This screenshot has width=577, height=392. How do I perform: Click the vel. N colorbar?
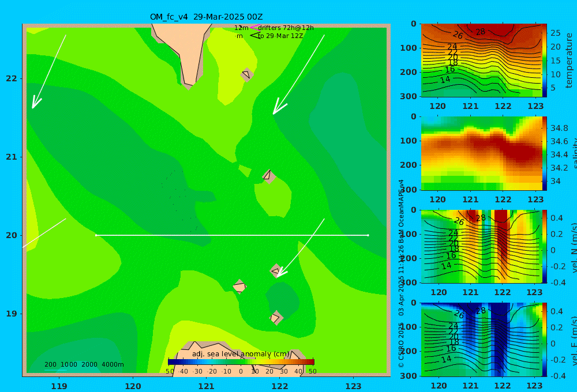545,247
